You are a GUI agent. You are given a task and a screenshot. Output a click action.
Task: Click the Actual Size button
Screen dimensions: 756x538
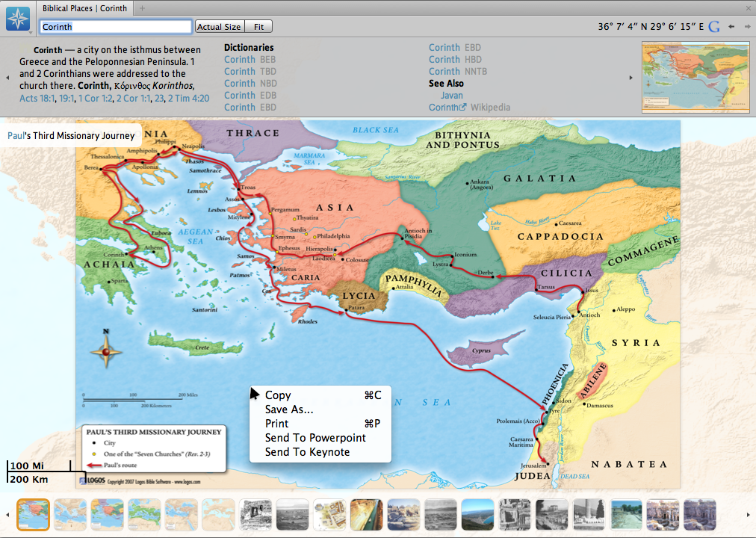click(219, 26)
